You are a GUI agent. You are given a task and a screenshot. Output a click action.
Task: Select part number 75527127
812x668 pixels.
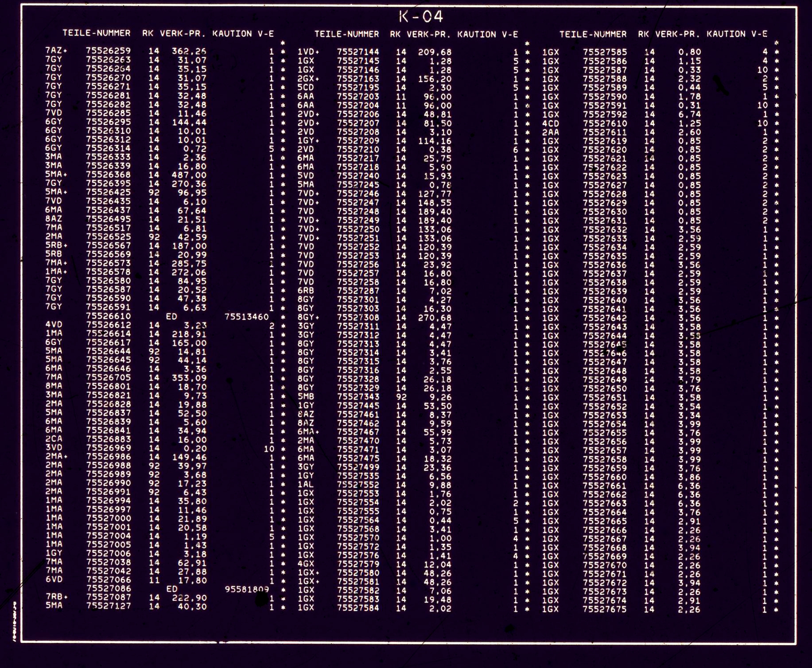[x=109, y=606]
